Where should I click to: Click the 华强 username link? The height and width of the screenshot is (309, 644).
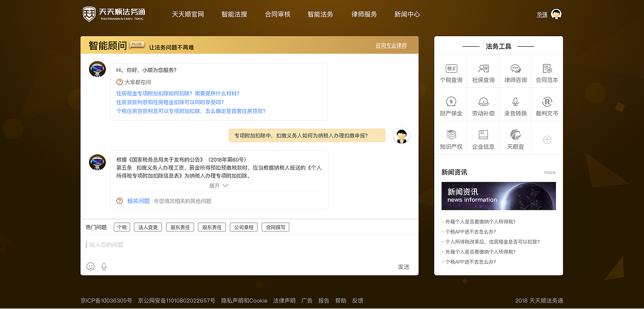tap(542, 15)
